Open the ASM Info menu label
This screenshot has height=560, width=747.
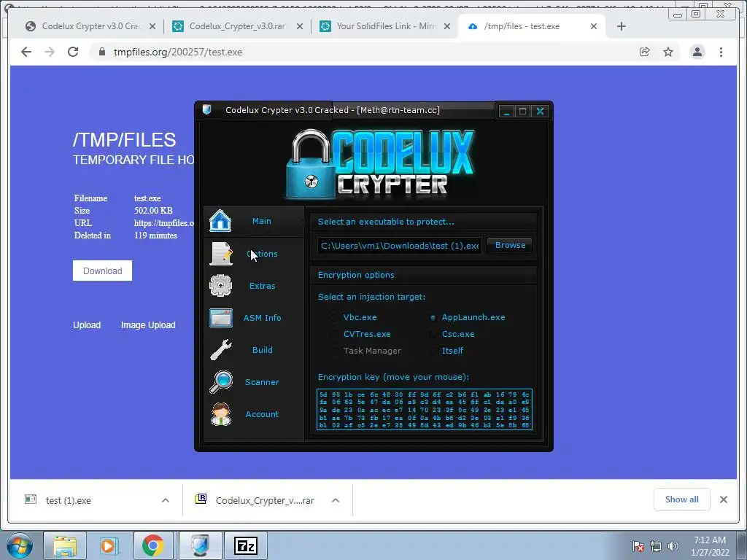tap(263, 318)
